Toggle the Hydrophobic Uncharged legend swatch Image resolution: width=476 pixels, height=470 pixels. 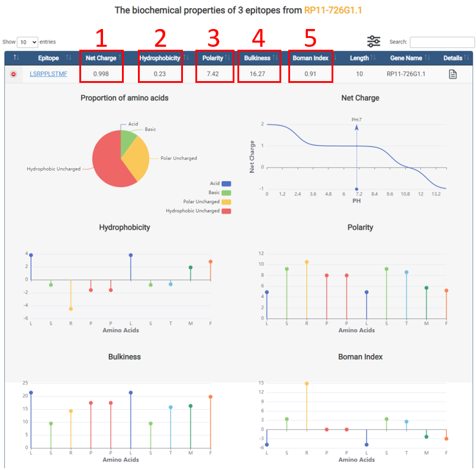(x=226, y=211)
